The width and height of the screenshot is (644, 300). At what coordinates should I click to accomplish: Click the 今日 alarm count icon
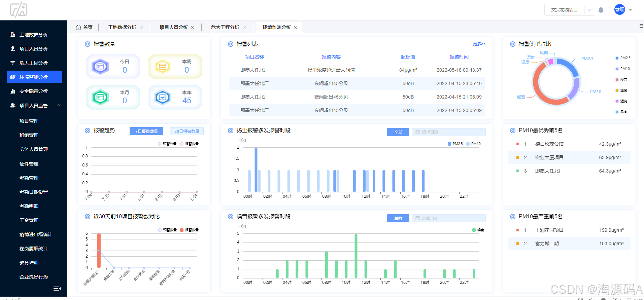pyautogui.click(x=100, y=67)
